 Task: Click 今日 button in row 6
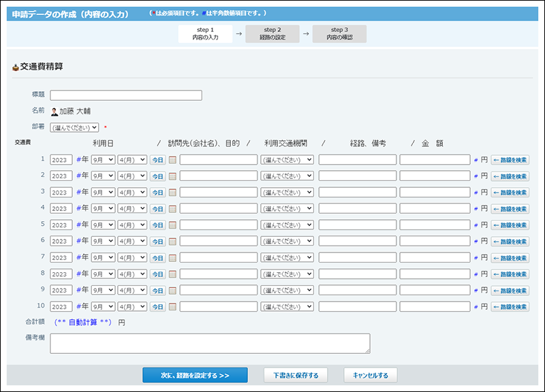click(x=158, y=242)
